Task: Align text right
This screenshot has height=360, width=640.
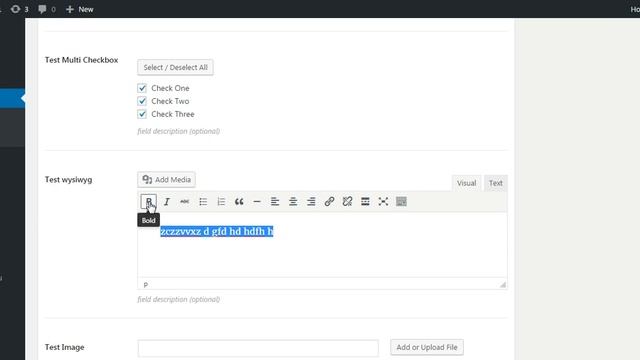Action: (311, 201)
